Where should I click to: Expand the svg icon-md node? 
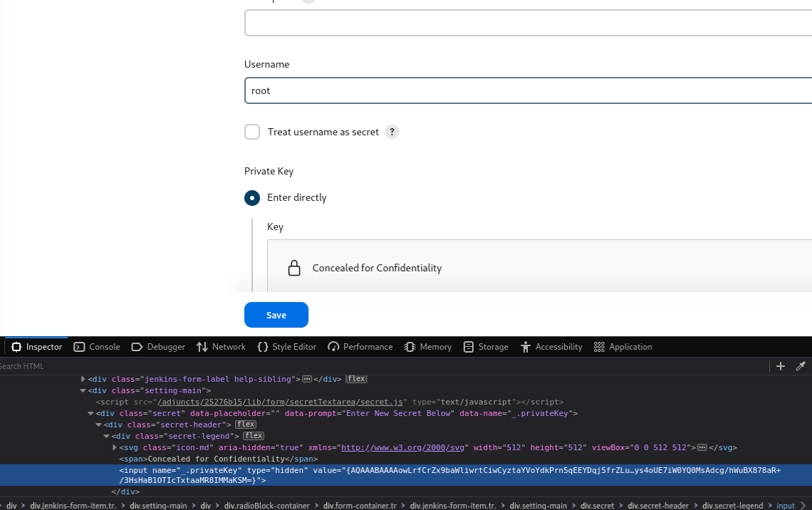pos(115,447)
